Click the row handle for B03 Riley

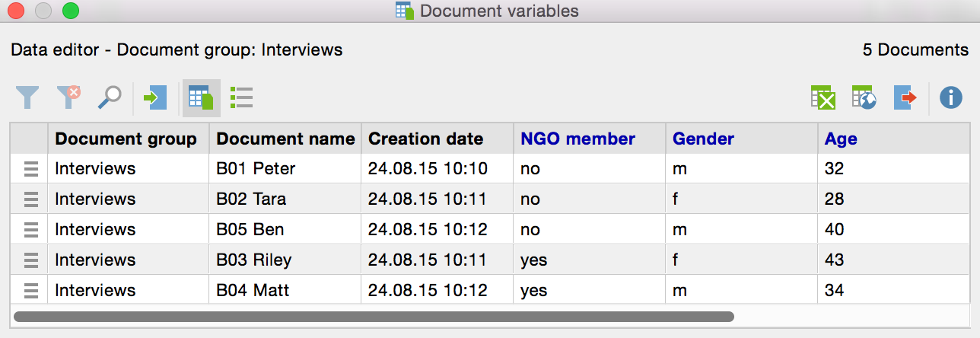click(x=30, y=260)
